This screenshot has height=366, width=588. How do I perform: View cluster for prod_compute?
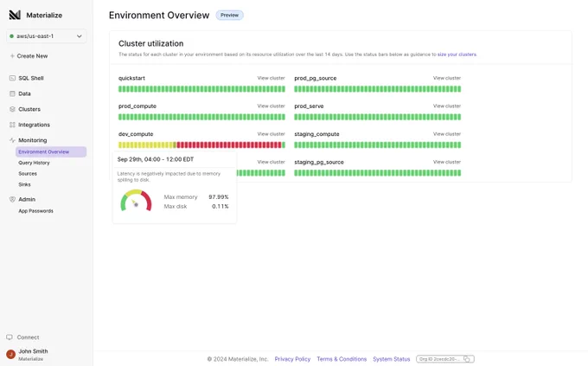(x=272, y=106)
